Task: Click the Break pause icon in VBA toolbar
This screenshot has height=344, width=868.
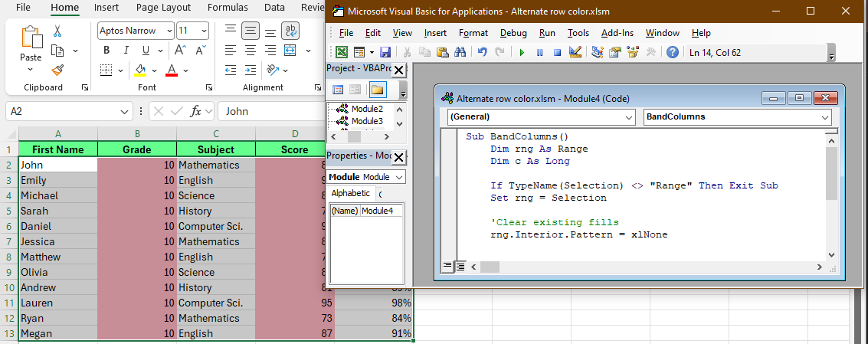Action: [x=540, y=53]
